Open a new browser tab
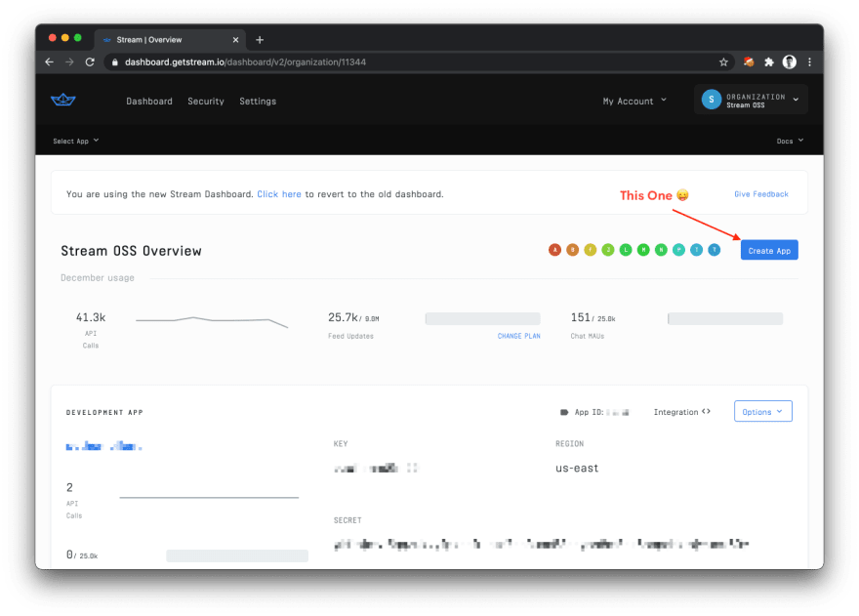 tap(260, 39)
